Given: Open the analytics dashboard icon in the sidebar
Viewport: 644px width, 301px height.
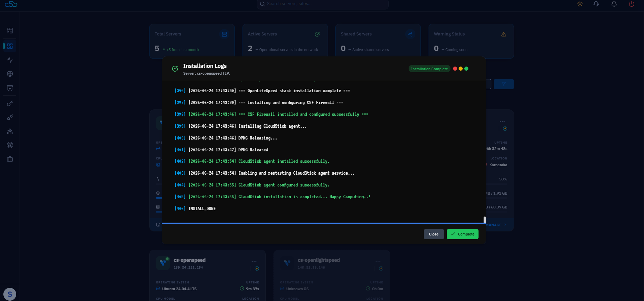Looking at the screenshot, I should coord(10,30).
